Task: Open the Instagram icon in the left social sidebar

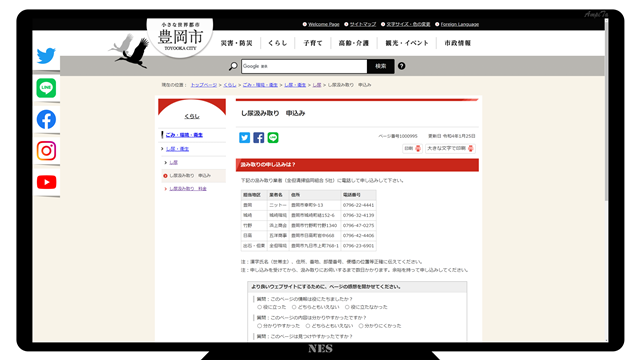Action: click(46, 151)
